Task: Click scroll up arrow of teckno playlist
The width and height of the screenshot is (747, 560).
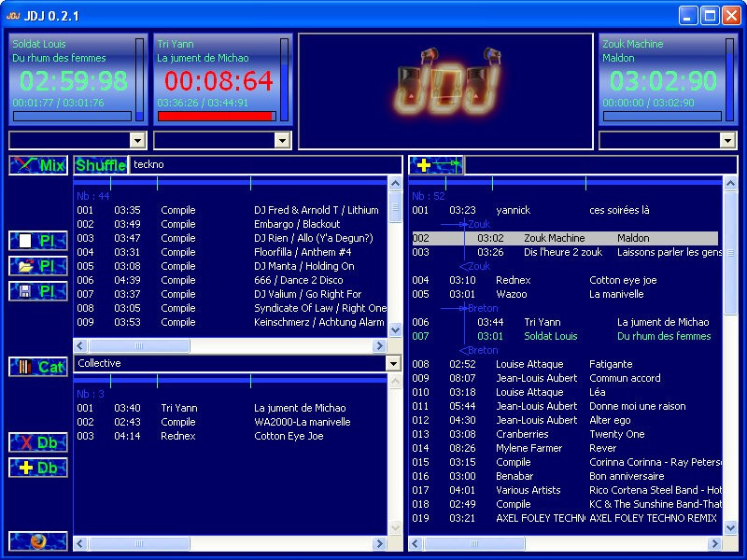Action: (395, 183)
